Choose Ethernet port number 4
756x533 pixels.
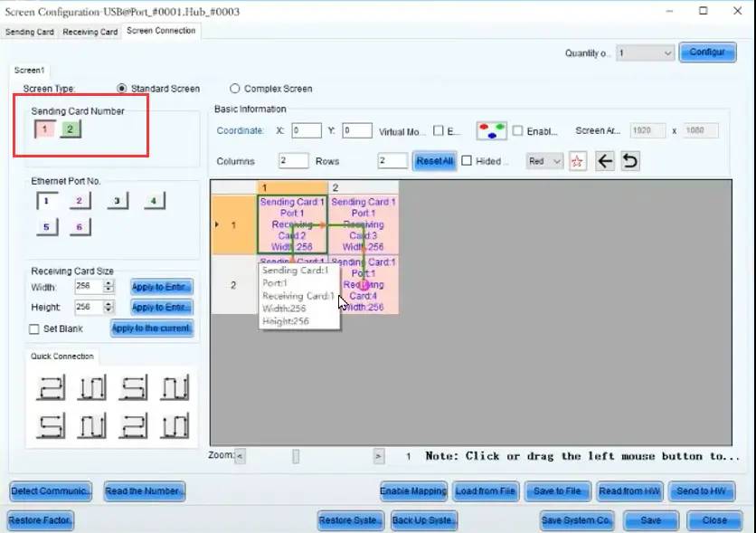155,201
